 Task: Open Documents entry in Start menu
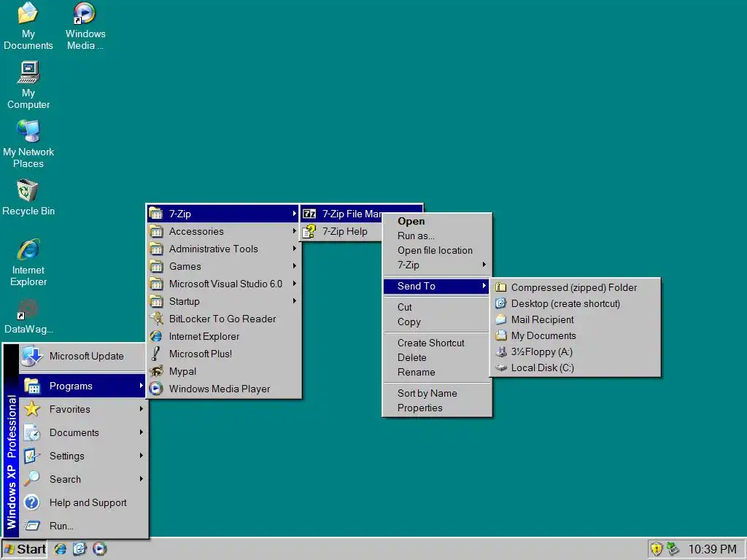82,432
